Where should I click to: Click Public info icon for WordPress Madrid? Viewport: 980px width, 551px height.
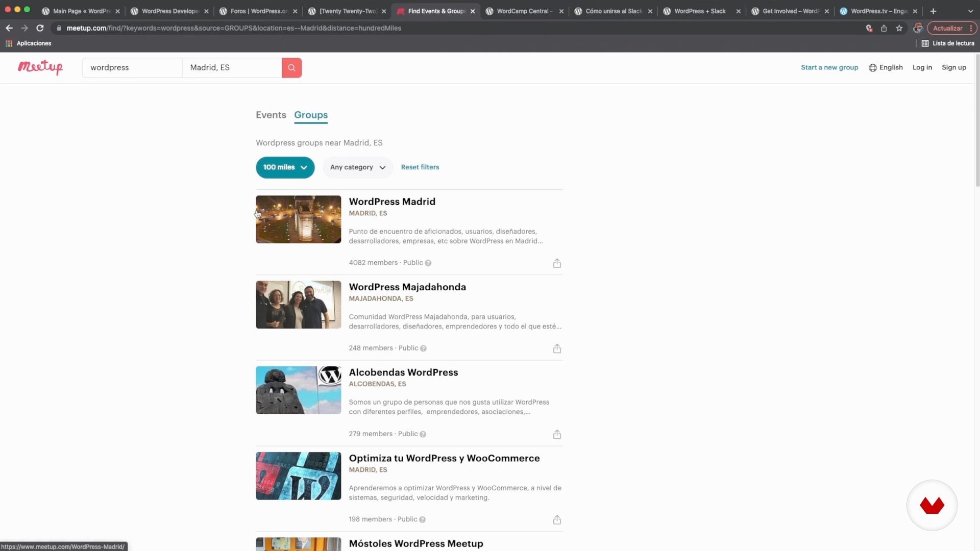click(x=428, y=263)
